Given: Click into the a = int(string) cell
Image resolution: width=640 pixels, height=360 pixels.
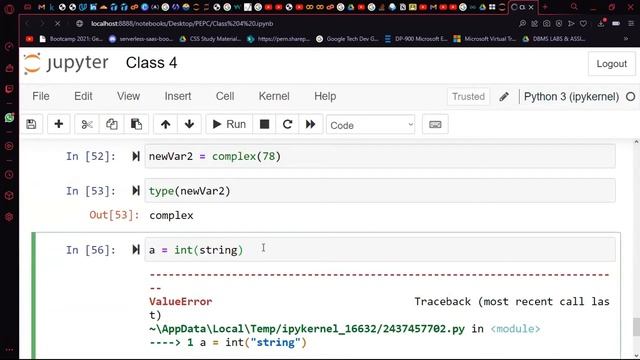Looking at the screenshot, I should point(380,249).
